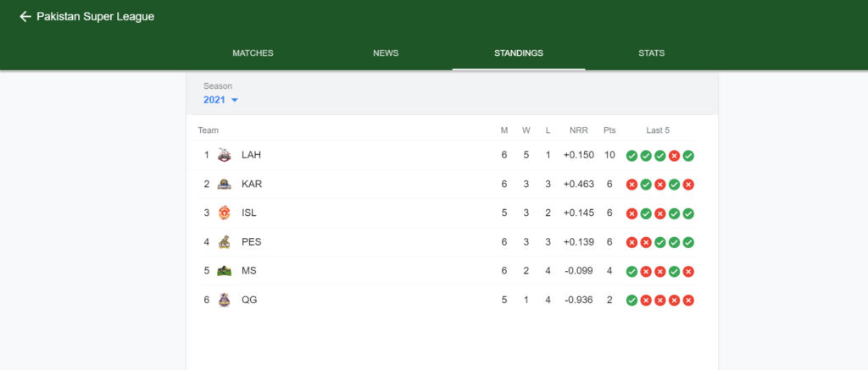Go back using the left arrow icon

point(25,17)
